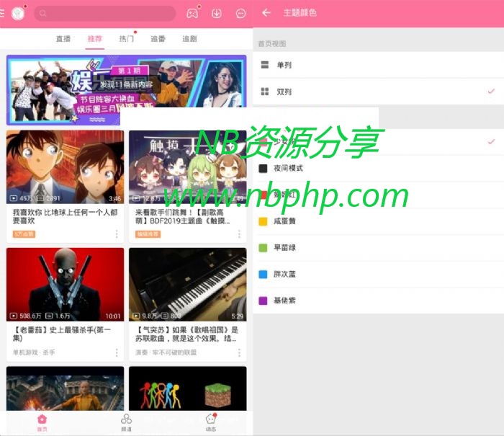Switch to the 直播 tab
The image size is (504, 436).
(63, 39)
